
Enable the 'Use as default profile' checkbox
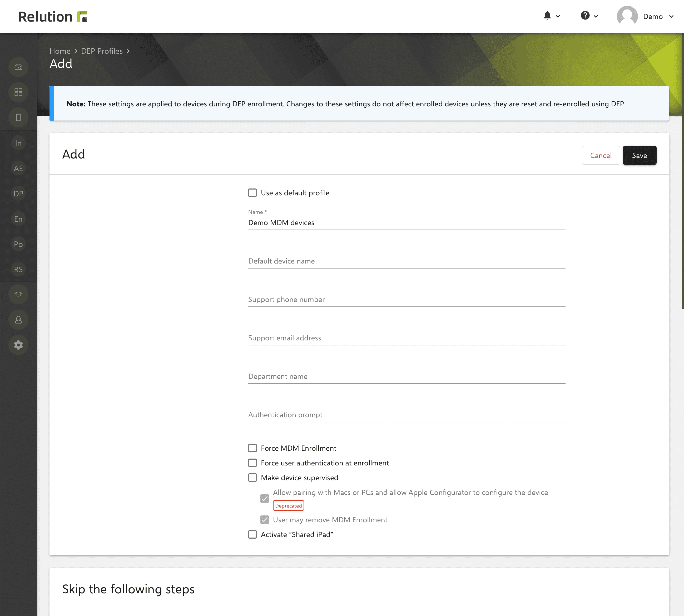pos(252,192)
